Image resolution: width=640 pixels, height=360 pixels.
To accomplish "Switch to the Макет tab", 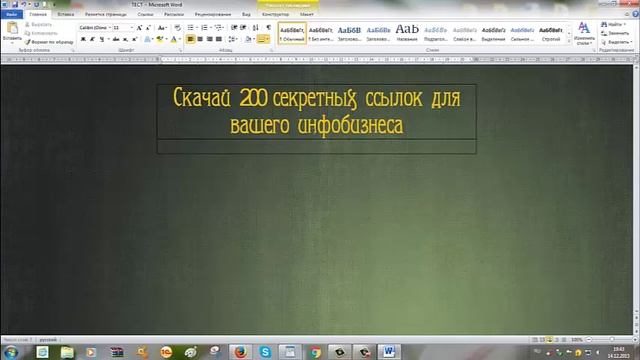I will tap(307, 14).
